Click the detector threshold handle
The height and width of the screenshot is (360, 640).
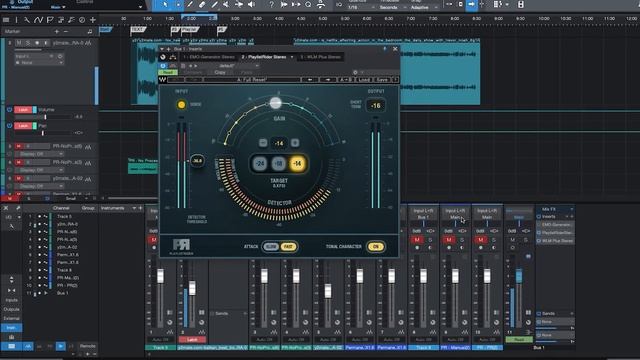197,161
